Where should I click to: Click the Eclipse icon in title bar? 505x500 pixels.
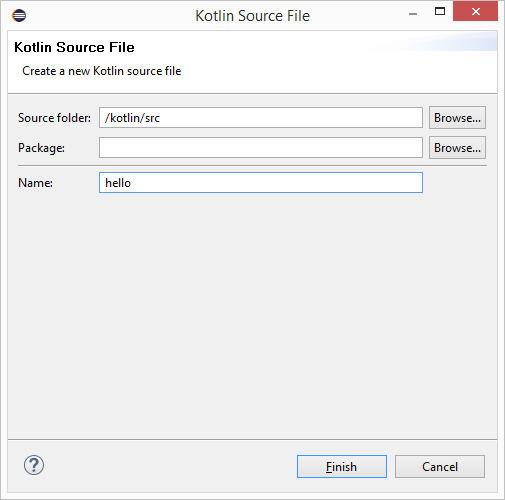coord(19,15)
